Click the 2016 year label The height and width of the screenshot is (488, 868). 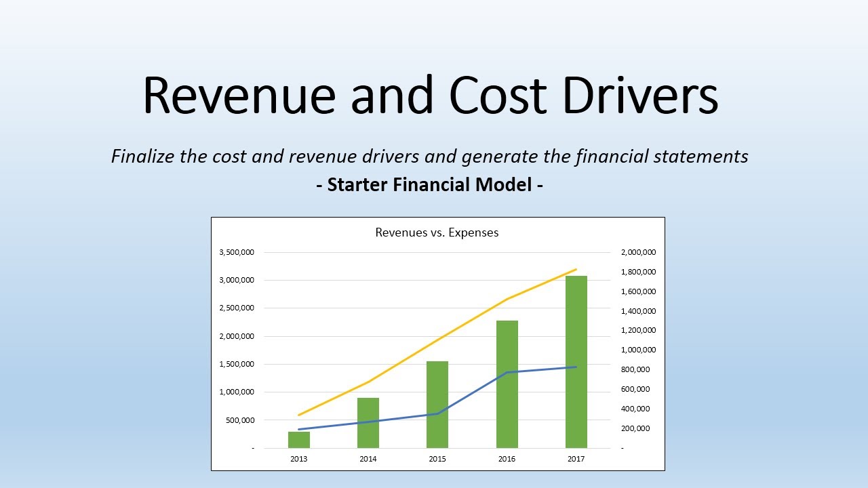pos(507,459)
